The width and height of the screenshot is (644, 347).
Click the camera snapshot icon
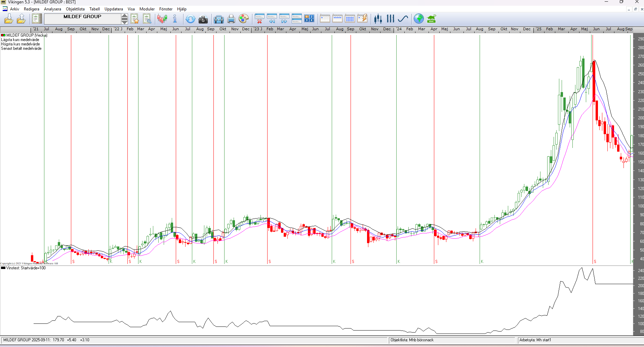point(203,19)
